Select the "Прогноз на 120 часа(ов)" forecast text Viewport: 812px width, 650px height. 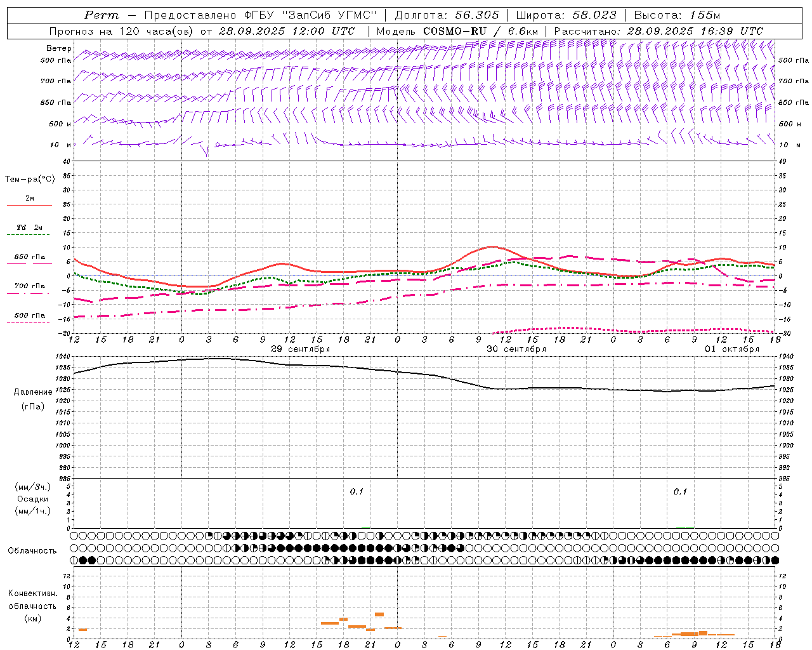click(x=122, y=31)
